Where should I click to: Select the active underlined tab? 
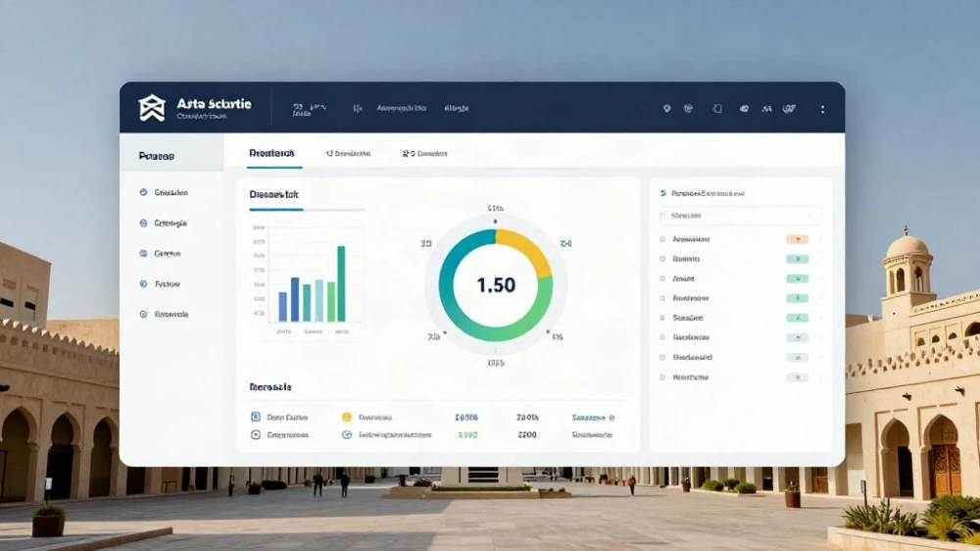click(271, 153)
